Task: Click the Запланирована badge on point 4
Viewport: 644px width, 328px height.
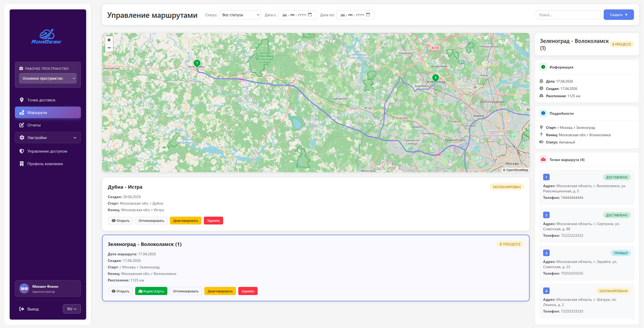Action: 613,291
